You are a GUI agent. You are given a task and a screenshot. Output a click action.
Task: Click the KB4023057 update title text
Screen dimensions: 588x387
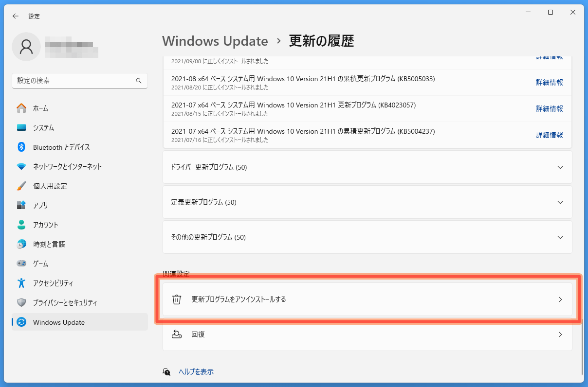(x=294, y=105)
